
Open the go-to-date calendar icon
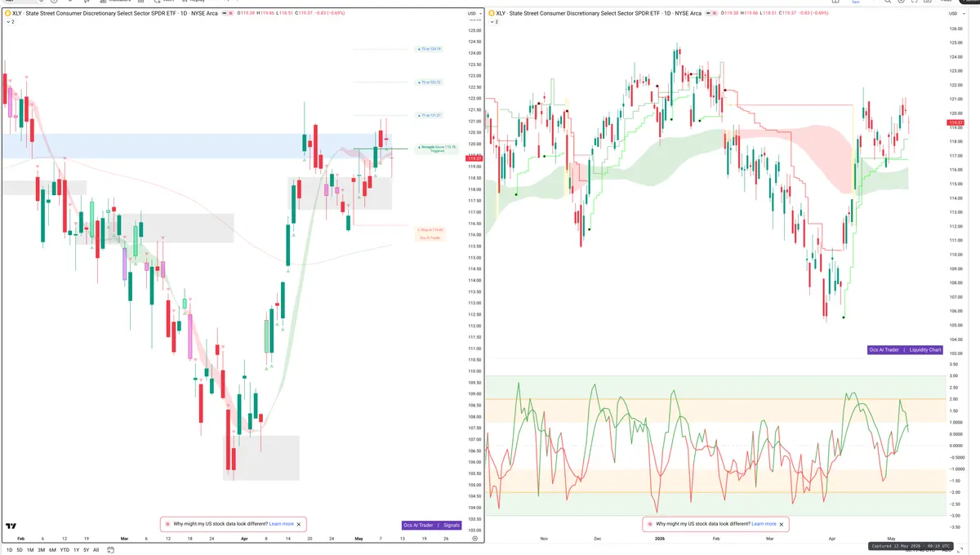coord(110,550)
